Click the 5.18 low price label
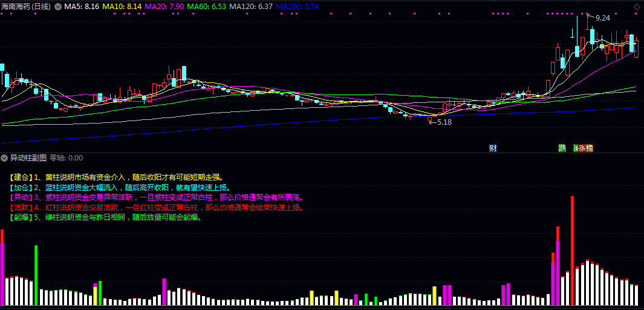The height and width of the screenshot is (310, 644). click(444, 122)
